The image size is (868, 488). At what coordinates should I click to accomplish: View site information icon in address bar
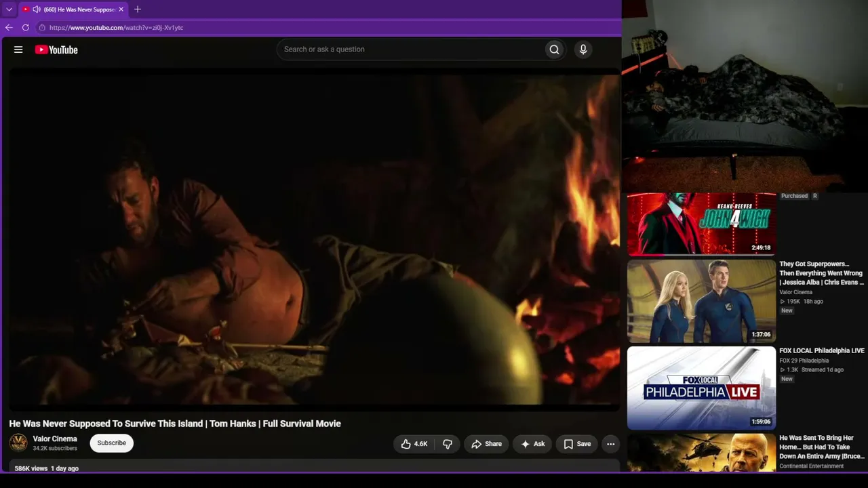pyautogui.click(x=42, y=28)
